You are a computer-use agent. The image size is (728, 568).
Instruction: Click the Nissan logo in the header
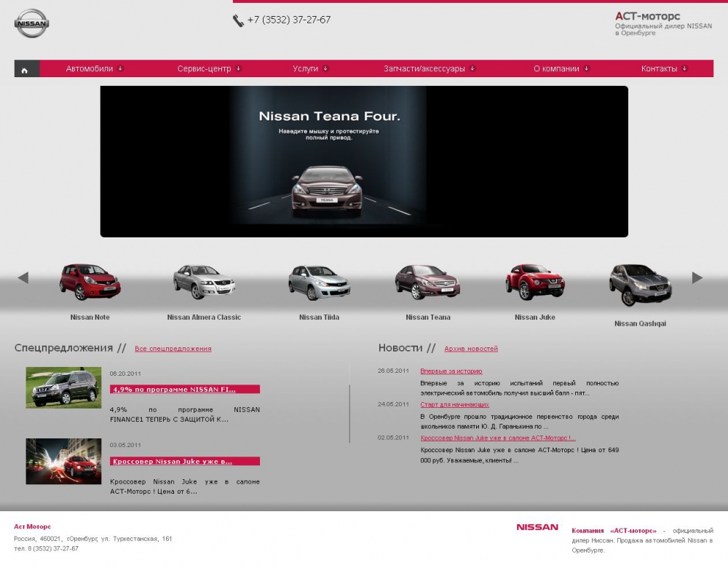(x=31, y=23)
